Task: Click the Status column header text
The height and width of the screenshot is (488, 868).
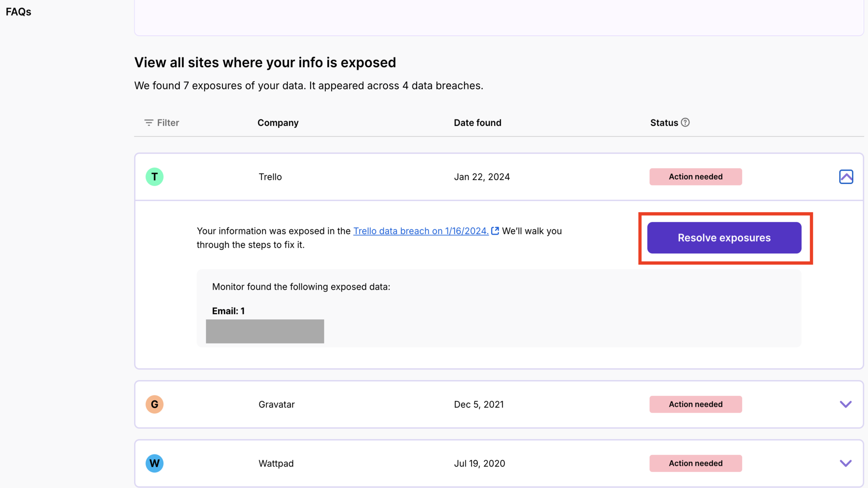Action: (x=664, y=123)
